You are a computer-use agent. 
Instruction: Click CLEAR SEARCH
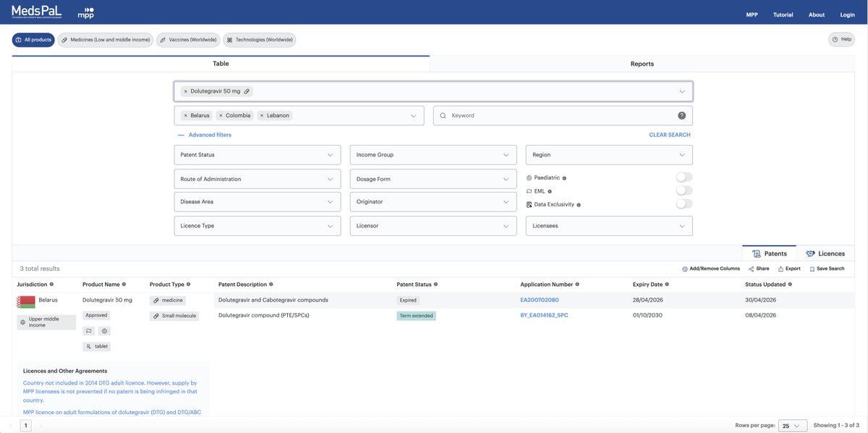point(670,135)
